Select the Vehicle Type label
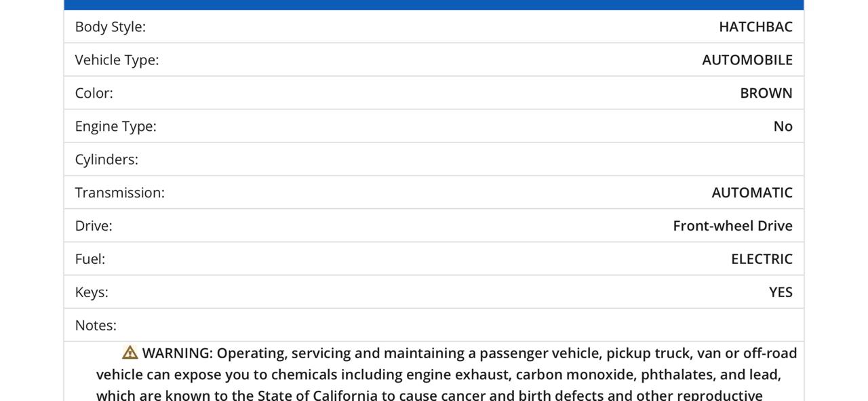 tap(117, 60)
